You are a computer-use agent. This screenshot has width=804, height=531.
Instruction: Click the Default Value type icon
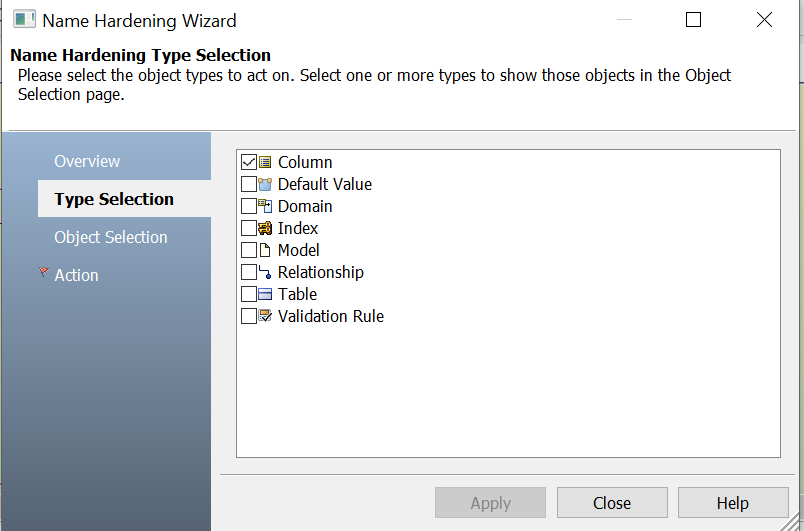click(265, 184)
